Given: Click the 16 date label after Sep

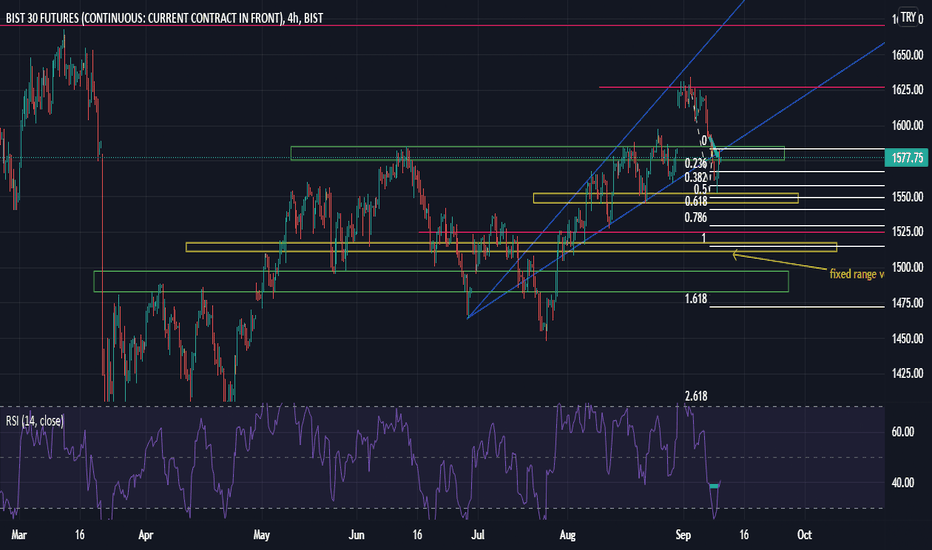Looking at the screenshot, I should pos(744,535).
